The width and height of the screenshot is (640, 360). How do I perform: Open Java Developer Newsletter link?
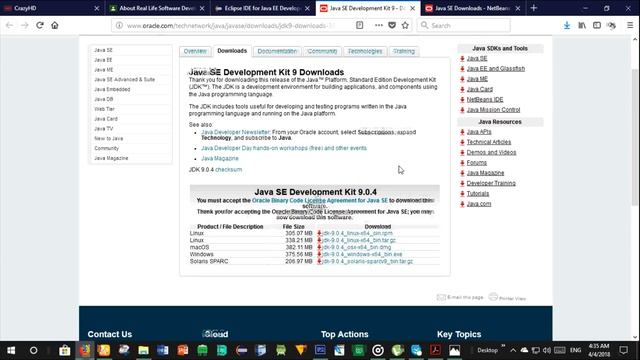[236, 132]
